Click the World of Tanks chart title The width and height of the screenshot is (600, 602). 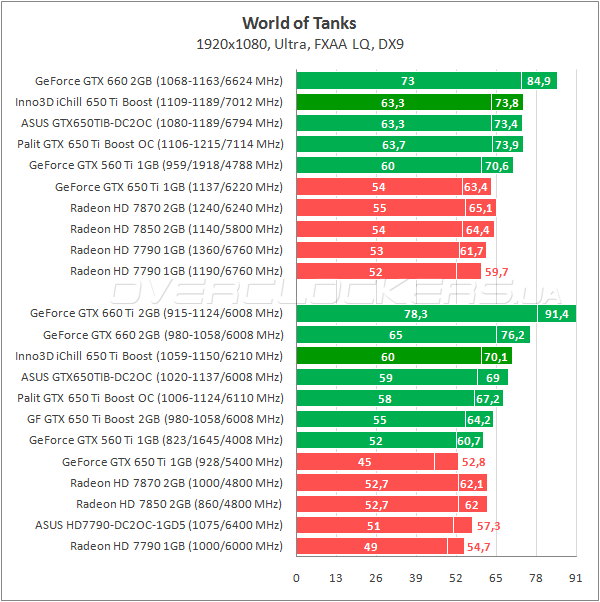coord(299,23)
